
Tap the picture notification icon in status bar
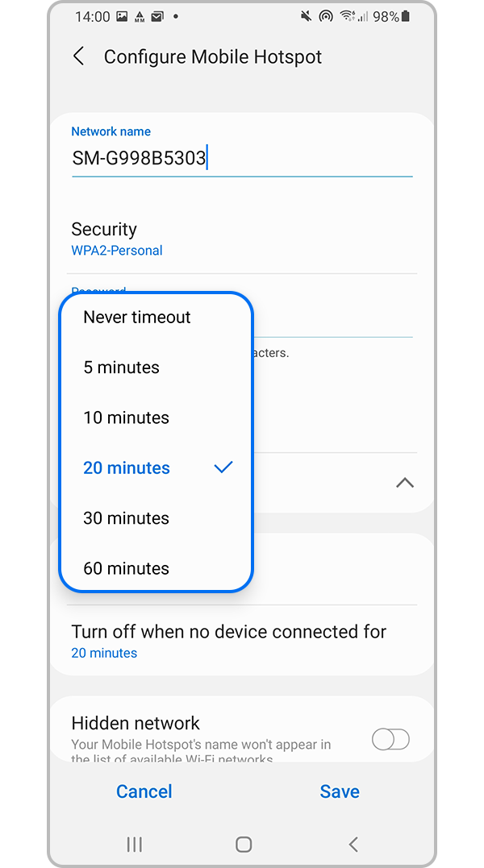123,17
